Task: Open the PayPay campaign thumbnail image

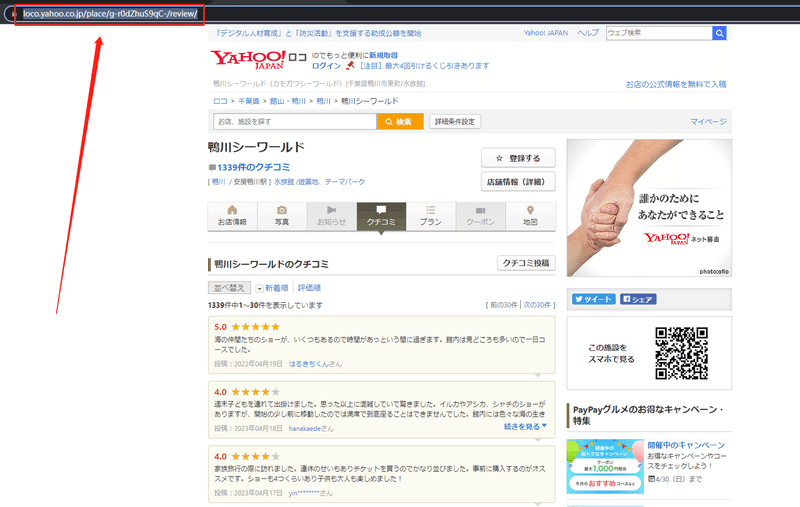Action: (605, 466)
